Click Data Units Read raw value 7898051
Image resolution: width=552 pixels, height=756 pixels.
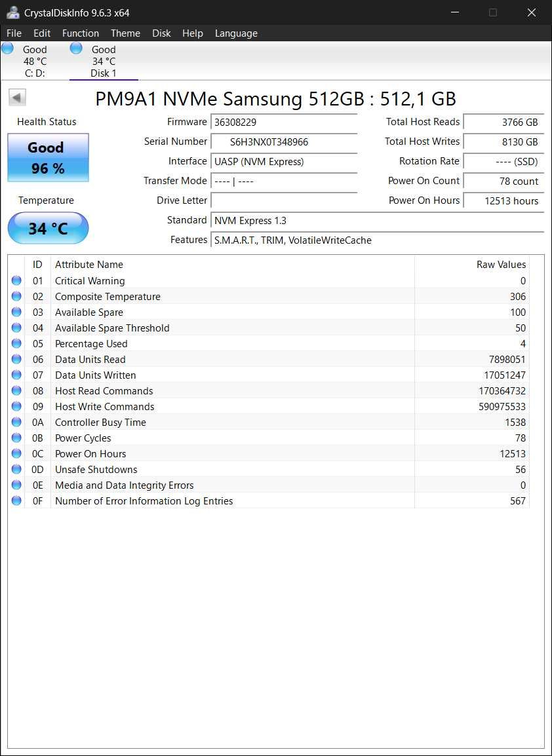tap(507, 359)
